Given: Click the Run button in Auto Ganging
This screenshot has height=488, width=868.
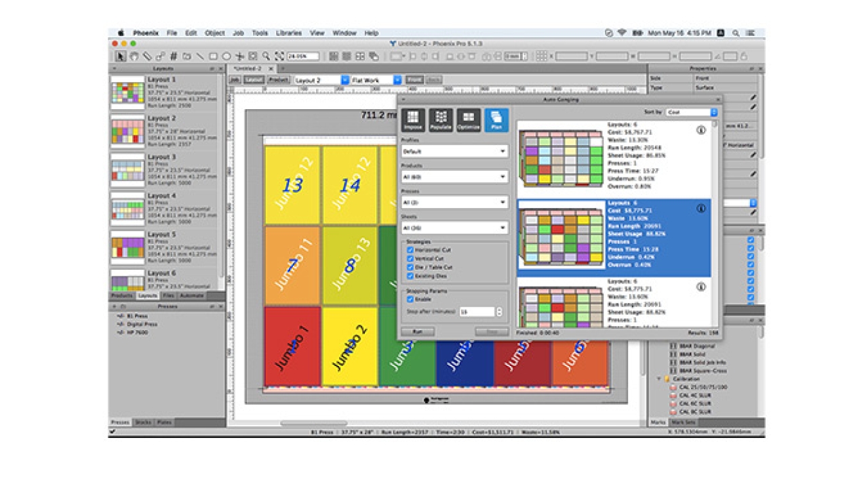Looking at the screenshot, I should tap(417, 331).
